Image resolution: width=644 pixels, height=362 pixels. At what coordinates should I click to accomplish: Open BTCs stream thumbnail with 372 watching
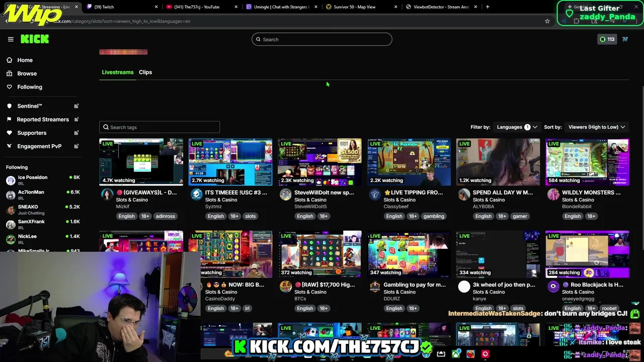click(x=319, y=254)
